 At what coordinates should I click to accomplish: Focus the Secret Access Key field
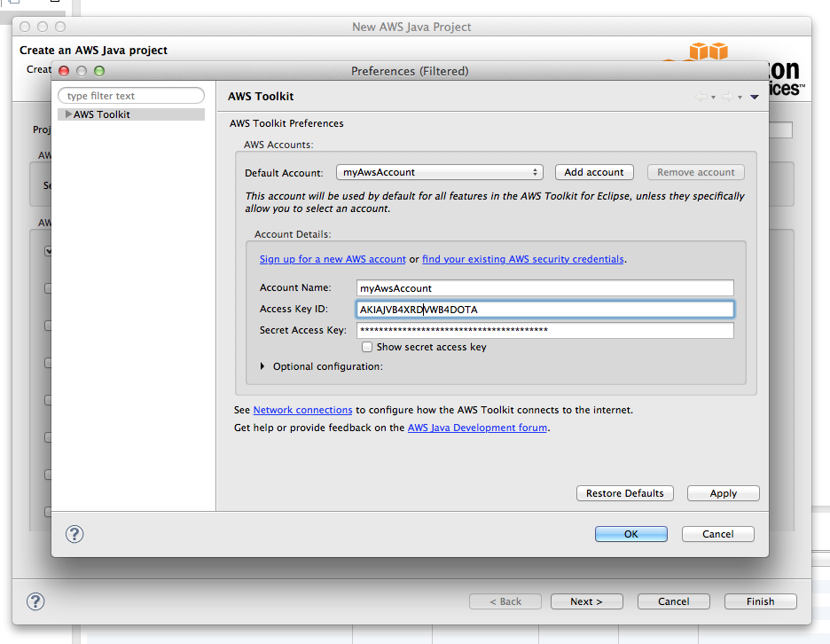pos(545,330)
